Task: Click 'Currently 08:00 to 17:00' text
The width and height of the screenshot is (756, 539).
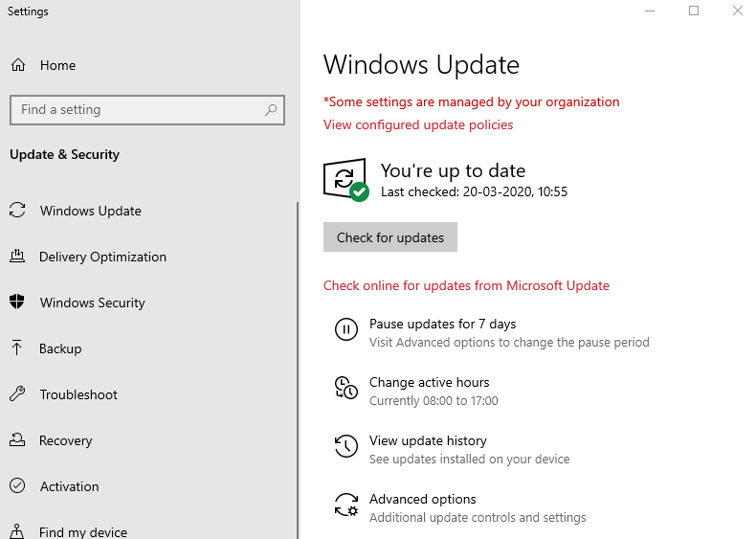Action: (434, 400)
